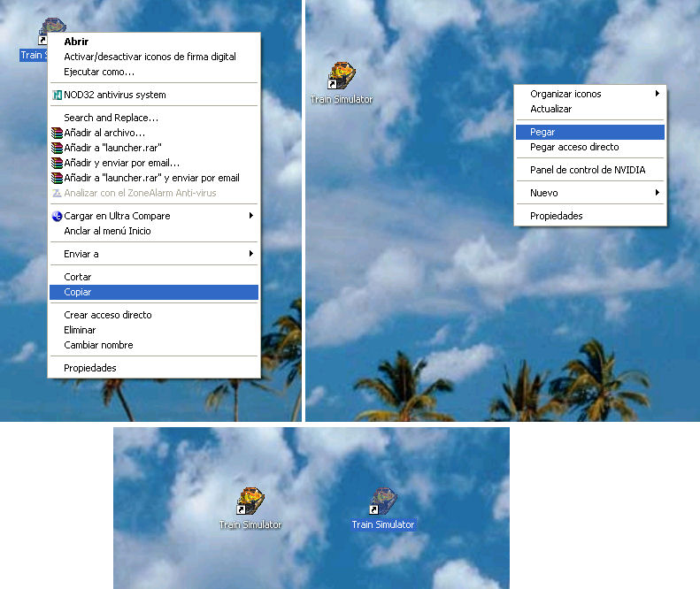Viewport: 700px width, 589px height.
Task: Choose "Copiar" from the context menu
Action: [x=78, y=292]
